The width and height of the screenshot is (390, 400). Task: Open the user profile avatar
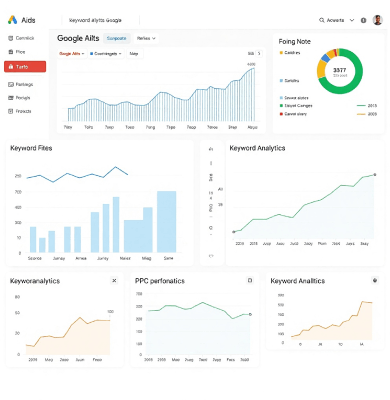[378, 20]
